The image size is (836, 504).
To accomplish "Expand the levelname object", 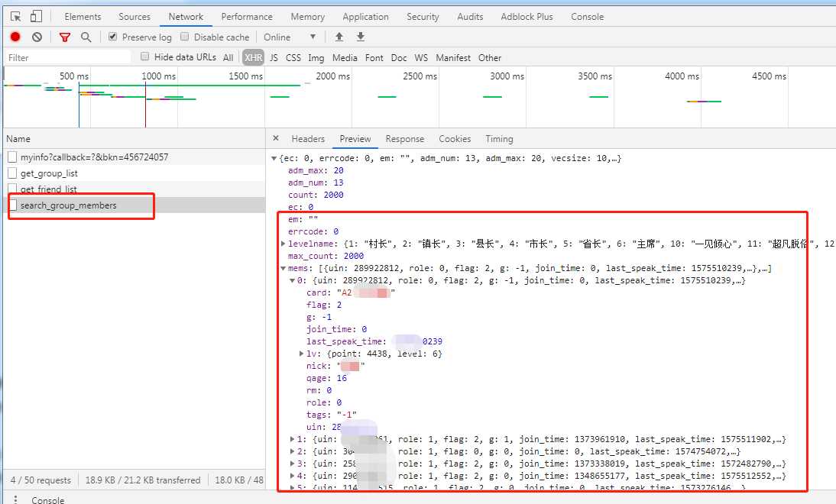I will [x=283, y=244].
